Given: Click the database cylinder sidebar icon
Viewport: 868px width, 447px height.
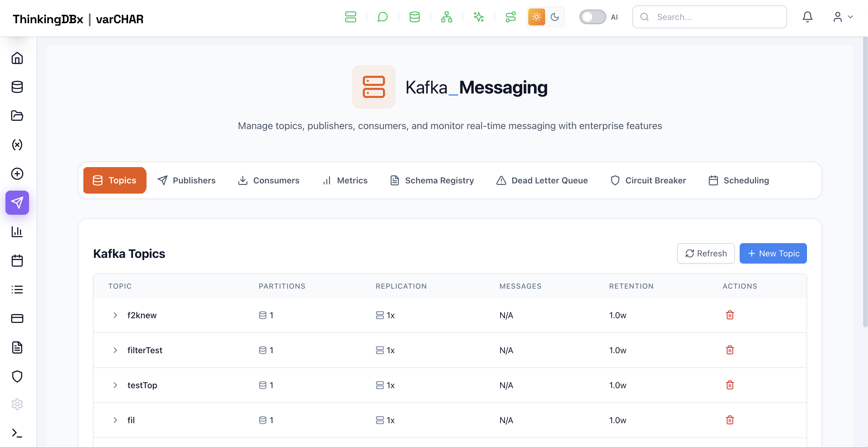Looking at the screenshot, I should [17, 87].
